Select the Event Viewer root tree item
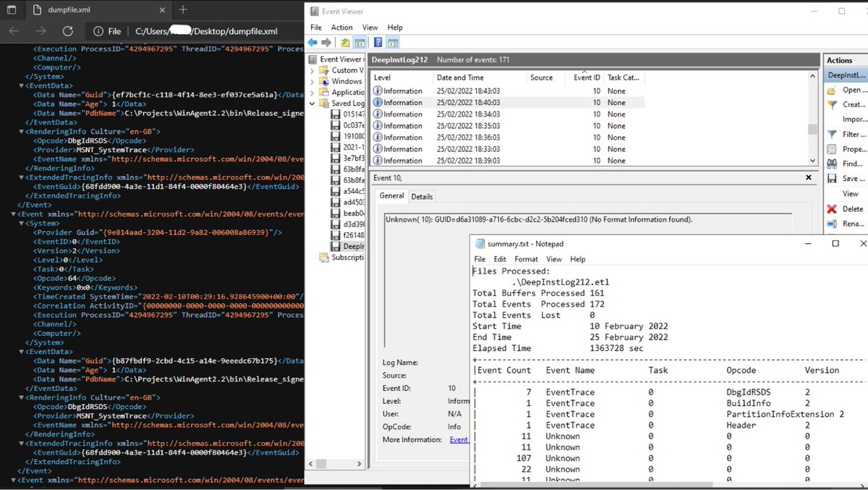Viewport: 868px width, 490px height. pyautogui.click(x=336, y=59)
